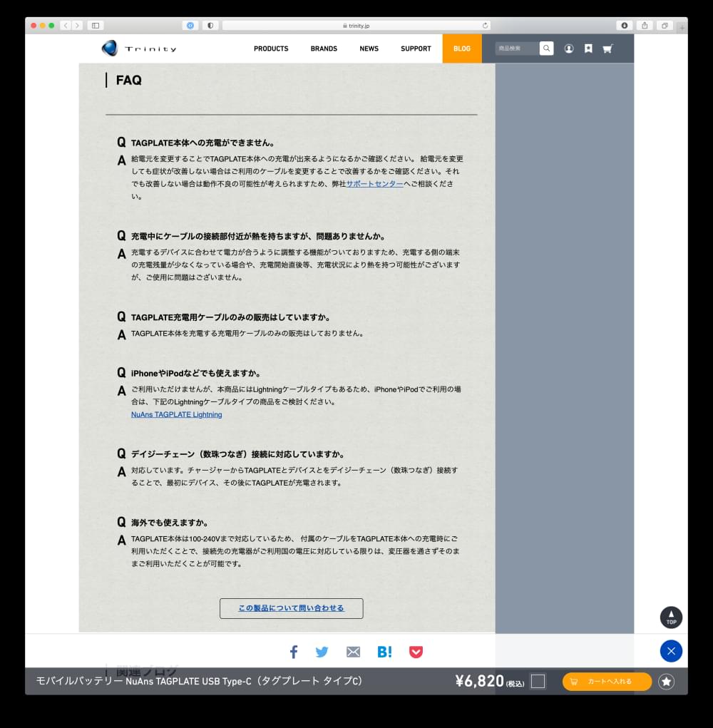The width and height of the screenshot is (713, 728).
Task: Share via the Hatena Bookmark B! icon
Action: 384,651
